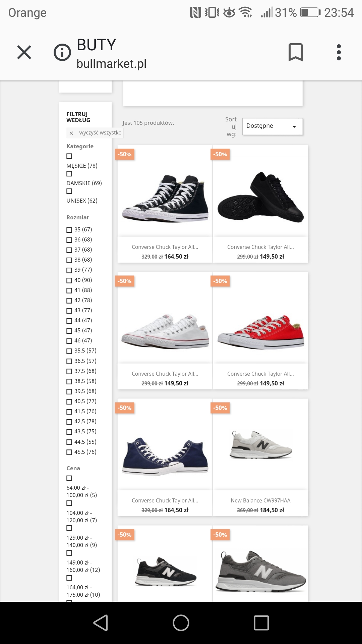
Task: Click wyczyść wszystko clear filters link
Action: pos(100,132)
